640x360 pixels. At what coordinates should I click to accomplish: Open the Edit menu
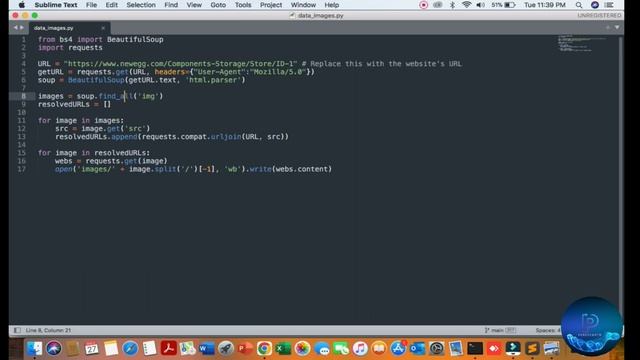tap(111, 5)
